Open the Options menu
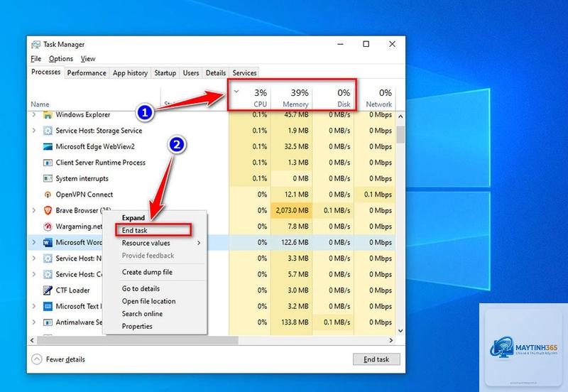 click(61, 59)
